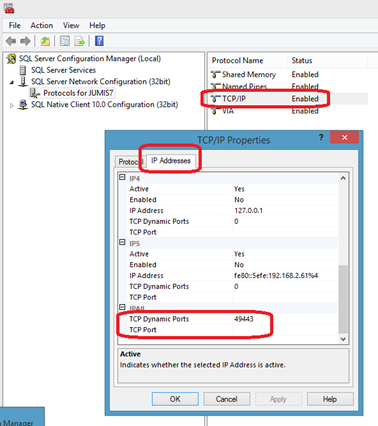Viewport: 378px width, 426px height.
Task: Click the properties list scrollbar thumb
Action: pos(343,299)
